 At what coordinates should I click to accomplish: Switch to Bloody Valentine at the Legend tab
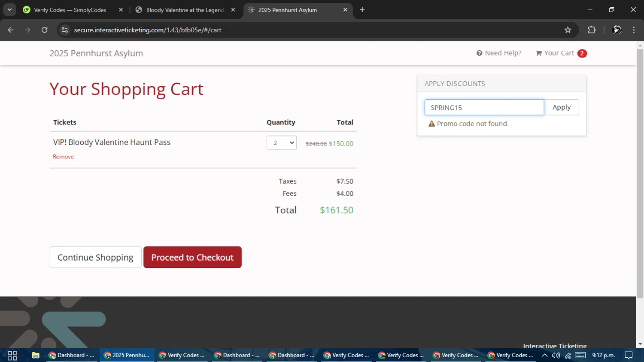tap(185, 10)
